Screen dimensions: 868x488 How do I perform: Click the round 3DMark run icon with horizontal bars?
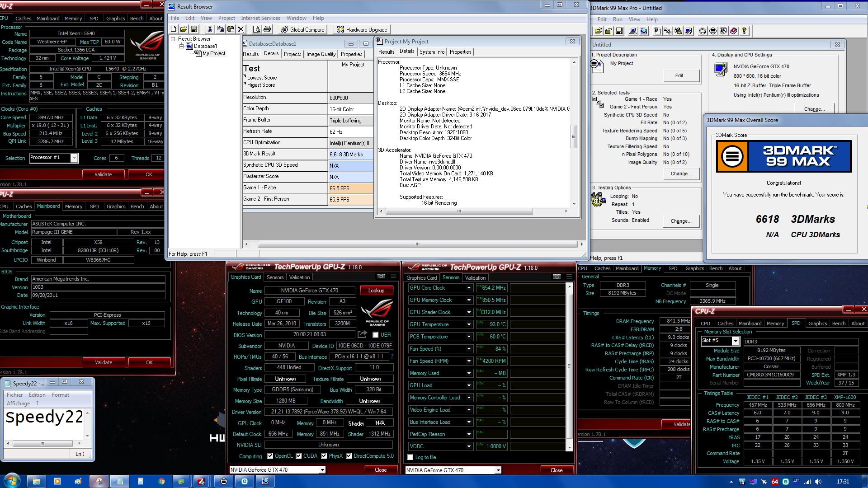[712, 31]
